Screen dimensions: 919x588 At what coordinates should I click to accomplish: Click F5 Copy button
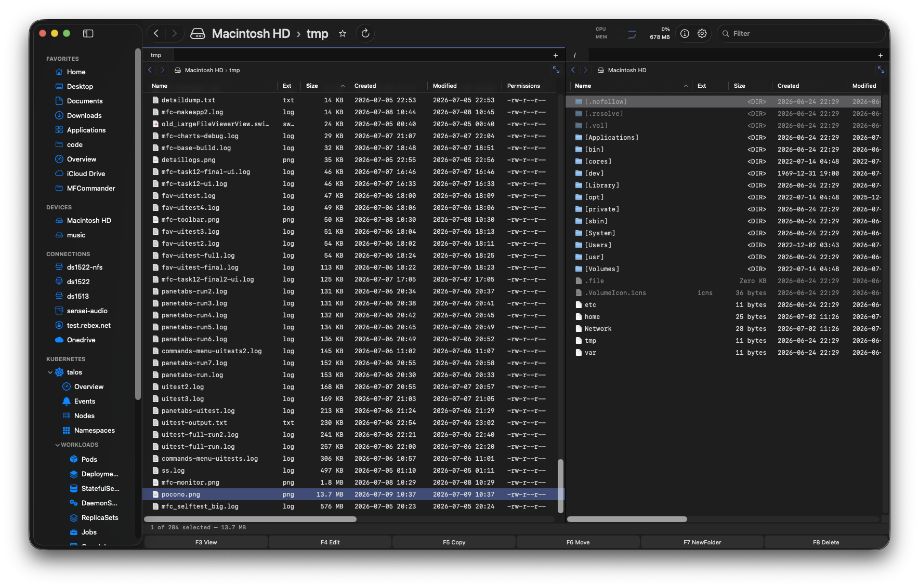454,542
